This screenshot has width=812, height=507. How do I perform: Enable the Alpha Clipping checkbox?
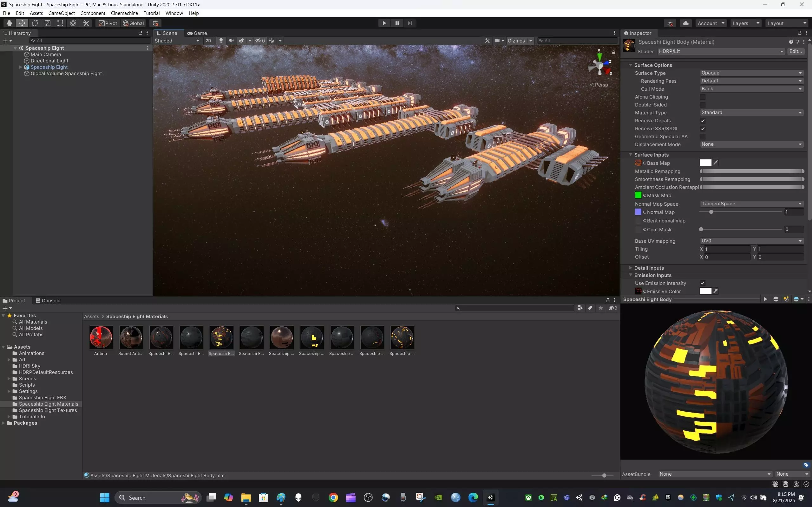click(x=703, y=97)
